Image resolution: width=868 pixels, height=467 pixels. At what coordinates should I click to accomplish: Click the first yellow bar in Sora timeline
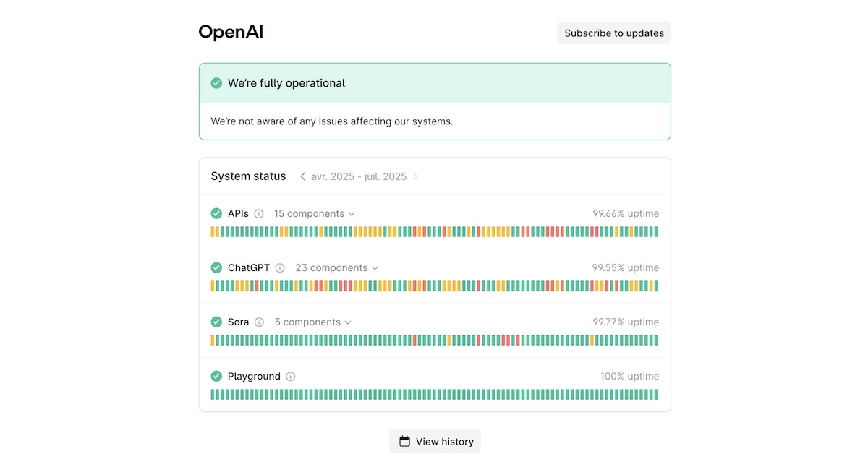coord(213,340)
